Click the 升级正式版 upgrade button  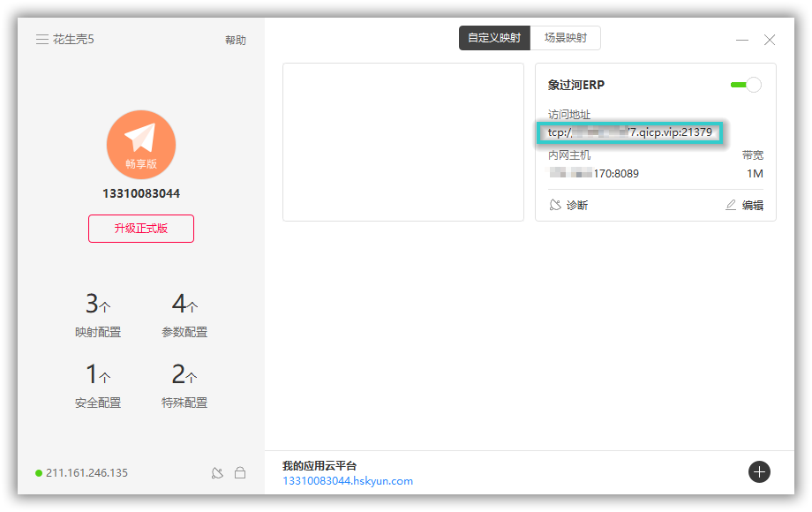point(141,229)
